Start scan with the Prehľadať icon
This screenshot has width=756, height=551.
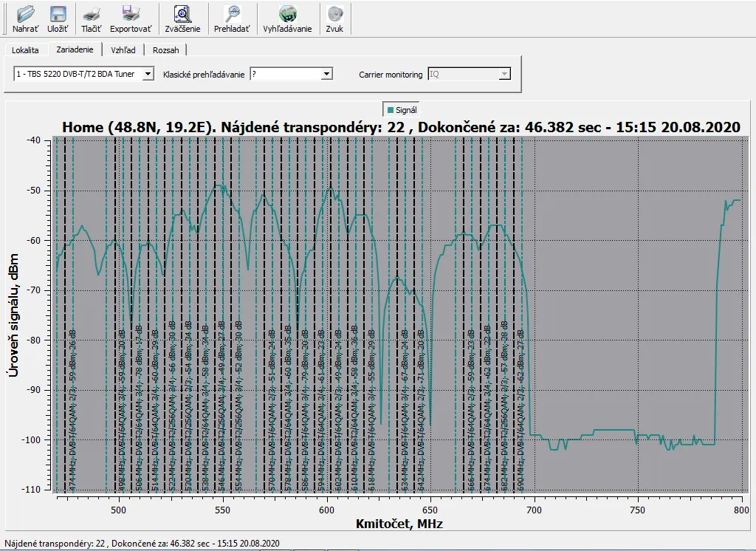tap(232, 15)
